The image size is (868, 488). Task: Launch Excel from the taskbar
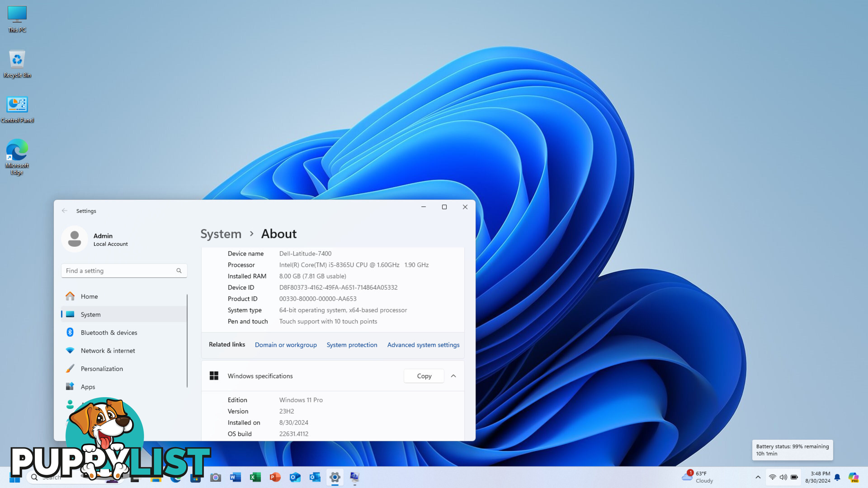coord(255,477)
